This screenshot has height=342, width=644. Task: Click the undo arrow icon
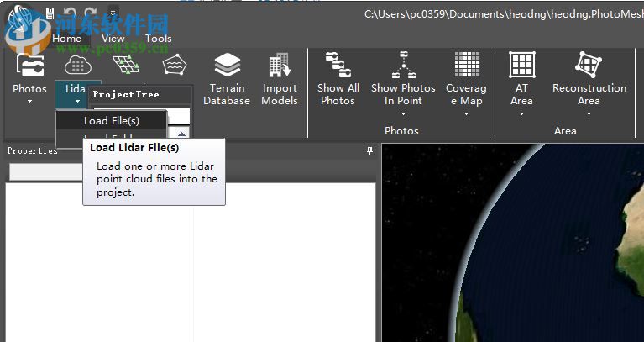70,13
